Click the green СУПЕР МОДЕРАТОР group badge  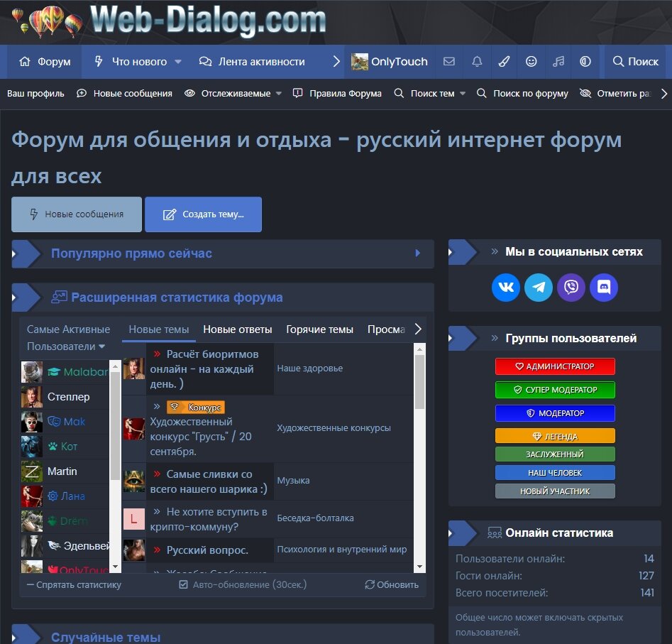555,390
